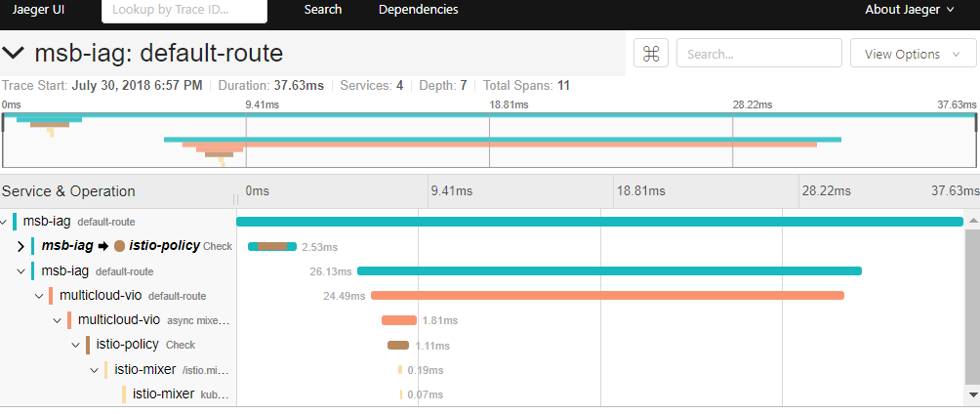The image size is (980, 414).
Task: Collapse the root msb-iag default-route row
Action: click(x=4, y=222)
